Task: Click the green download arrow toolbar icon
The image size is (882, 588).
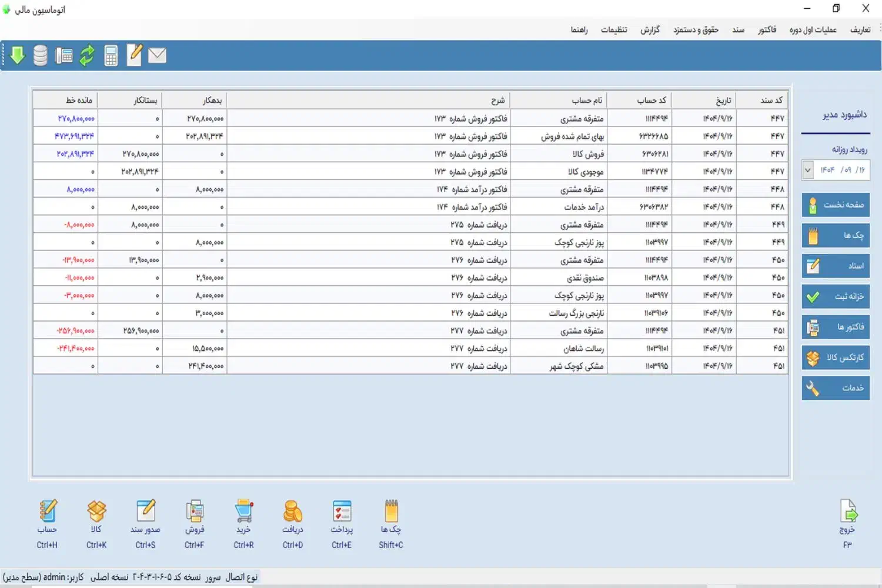Action: point(18,55)
